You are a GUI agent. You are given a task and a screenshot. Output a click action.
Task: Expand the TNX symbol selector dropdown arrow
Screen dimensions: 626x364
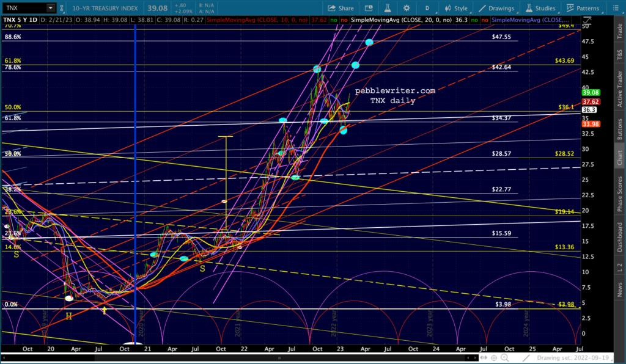point(50,9)
